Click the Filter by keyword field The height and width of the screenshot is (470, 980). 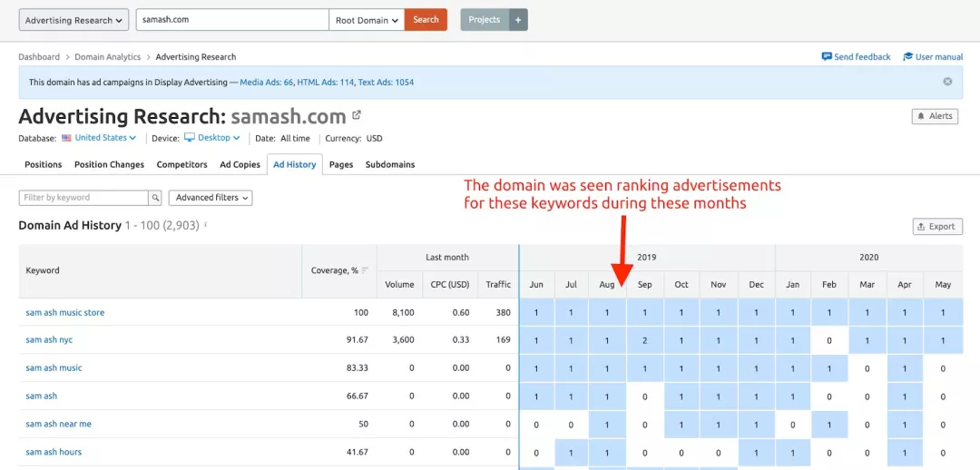point(83,198)
